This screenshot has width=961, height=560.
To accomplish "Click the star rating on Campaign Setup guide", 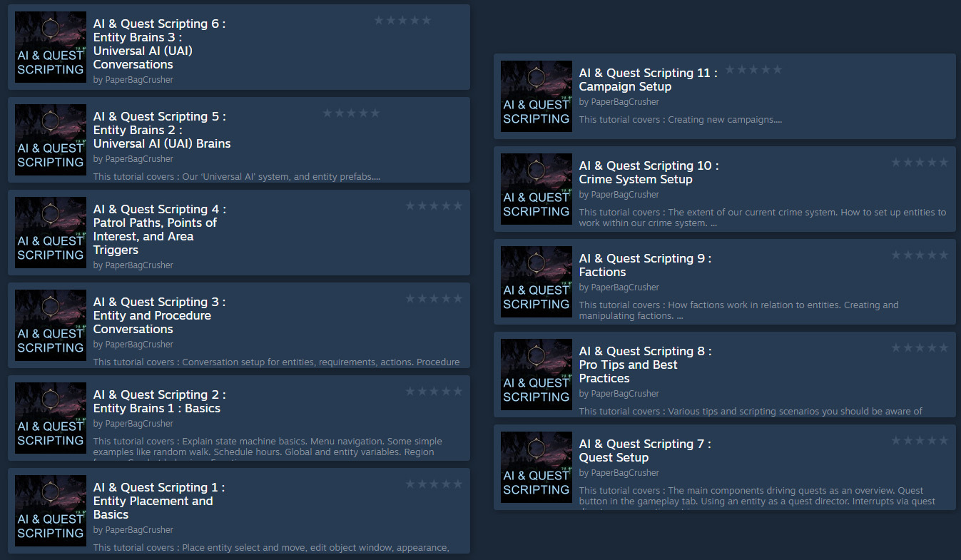I will click(753, 70).
